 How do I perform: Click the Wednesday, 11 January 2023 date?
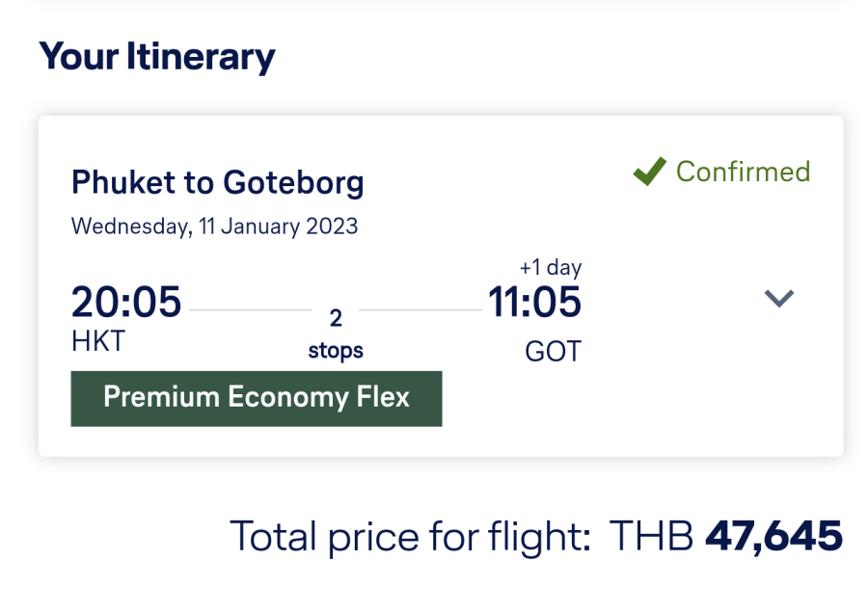[215, 227]
